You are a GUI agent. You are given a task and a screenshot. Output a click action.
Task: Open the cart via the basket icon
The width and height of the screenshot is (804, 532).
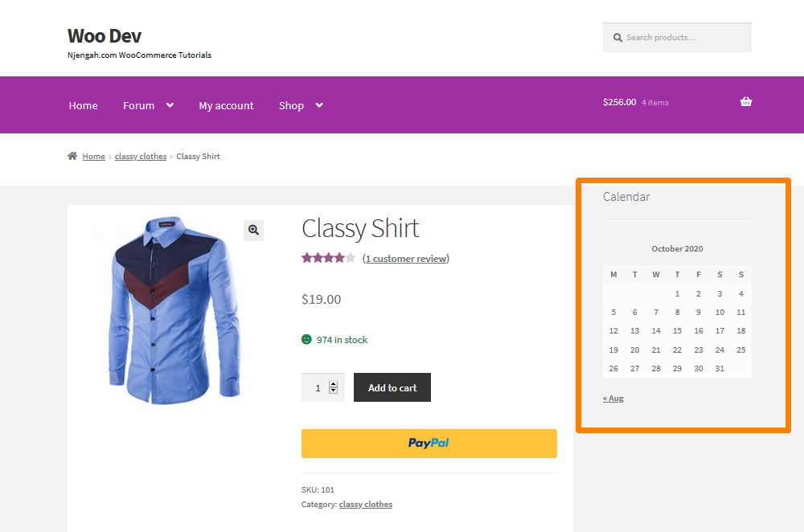[746, 102]
